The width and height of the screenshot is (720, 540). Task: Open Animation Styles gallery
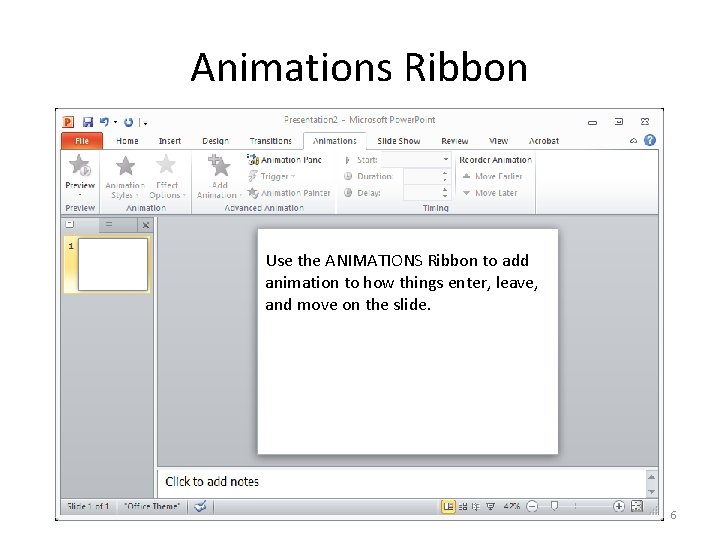[125, 177]
